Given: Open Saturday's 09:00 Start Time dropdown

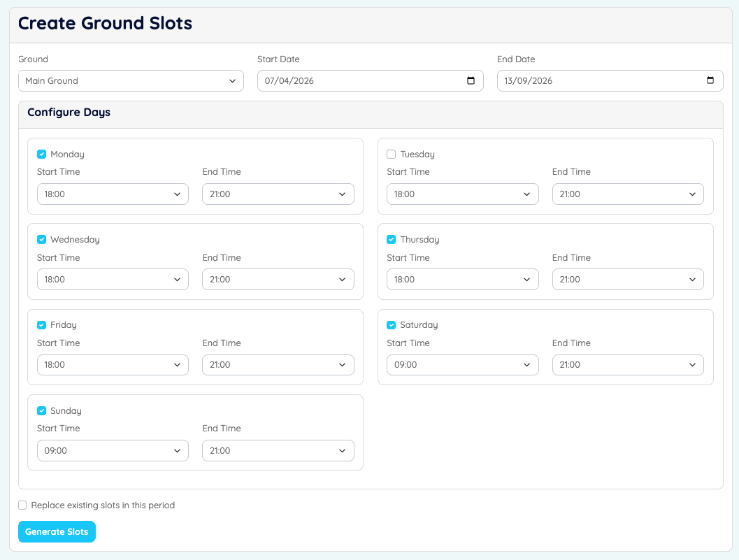Looking at the screenshot, I should pos(462,364).
